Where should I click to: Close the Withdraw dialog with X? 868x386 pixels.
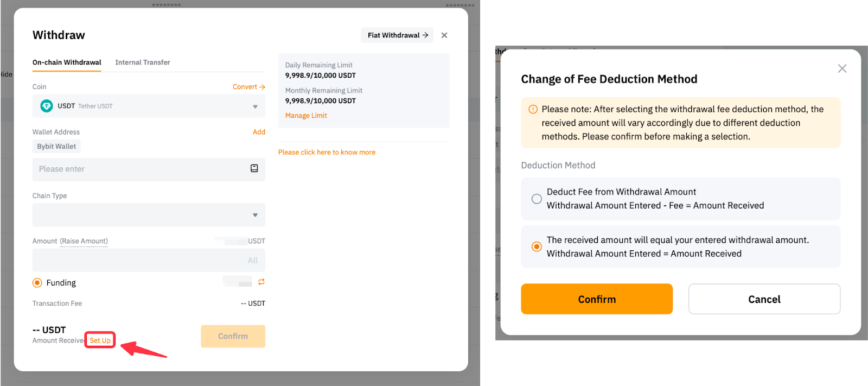pos(444,35)
